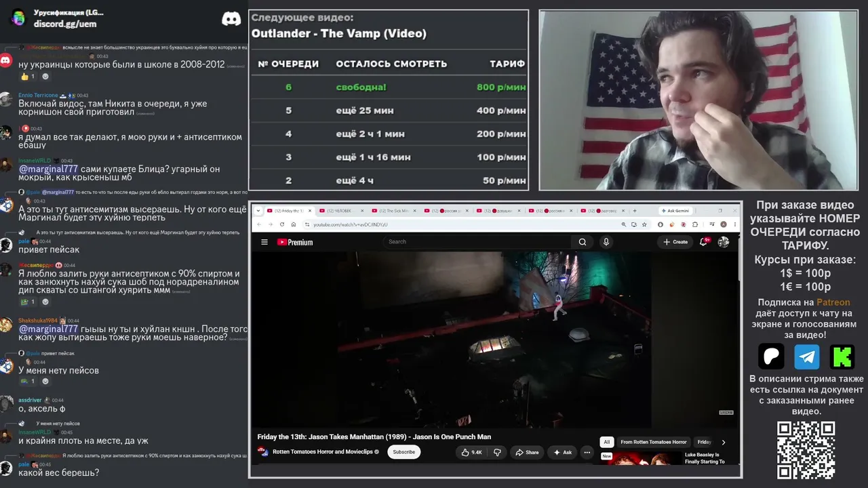Open the Rotten Tomatoes Horror and Movieclips channel
This screenshot has width=868, height=488.
(x=322, y=452)
